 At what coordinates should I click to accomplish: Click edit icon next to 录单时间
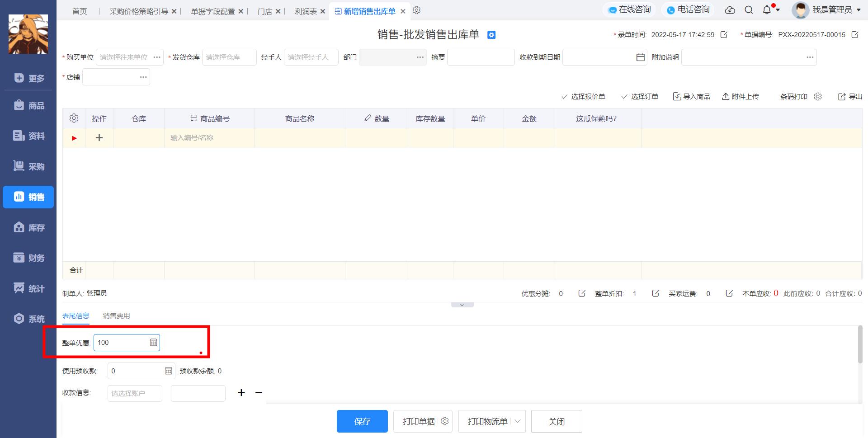[x=724, y=35]
